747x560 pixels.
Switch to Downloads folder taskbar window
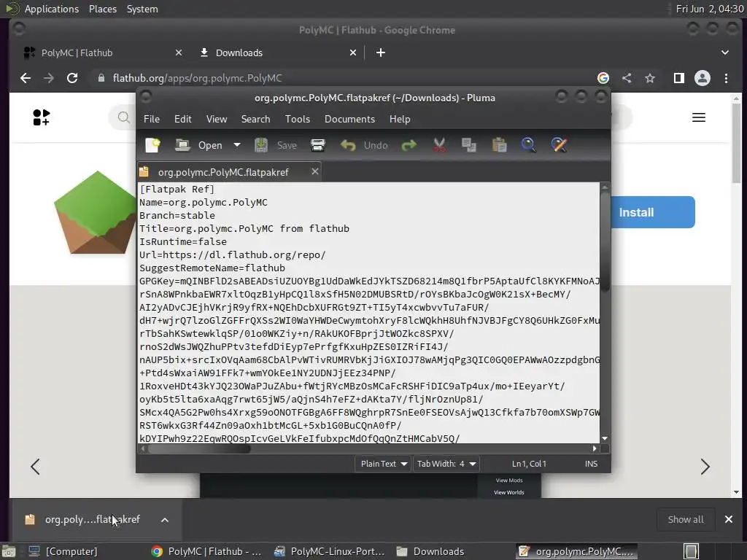click(430, 551)
